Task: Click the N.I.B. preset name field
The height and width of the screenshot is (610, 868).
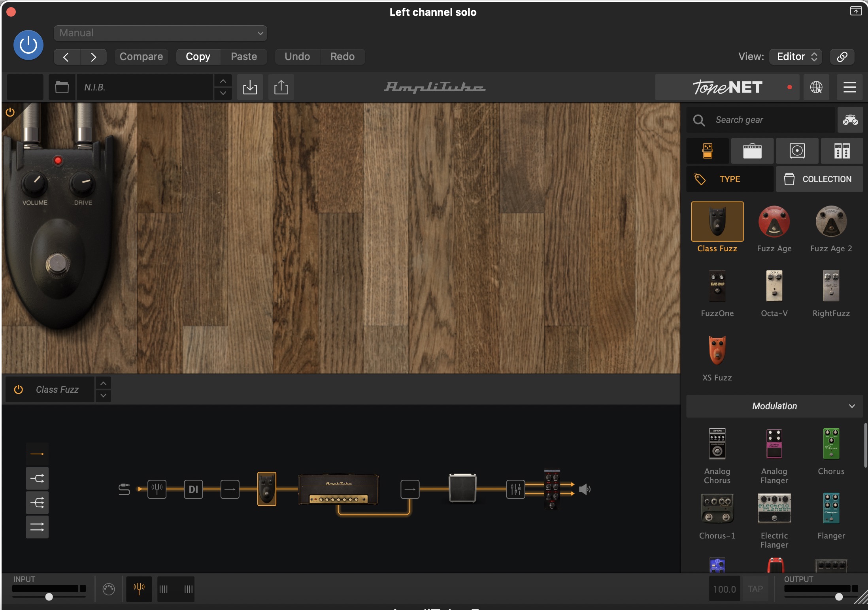Action: pyautogui.click(x=145, y=87)
